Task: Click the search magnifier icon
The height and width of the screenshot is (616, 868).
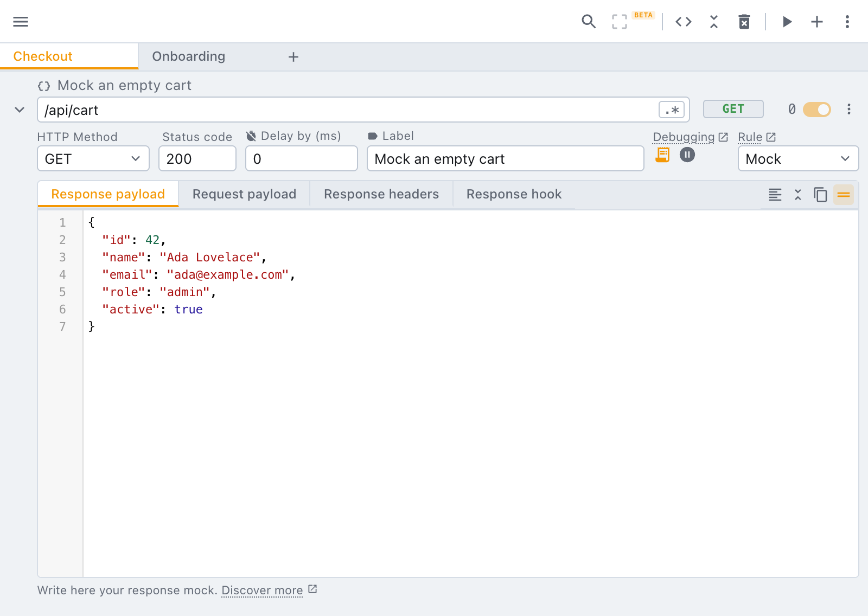Action: click(x=589, y=22)
